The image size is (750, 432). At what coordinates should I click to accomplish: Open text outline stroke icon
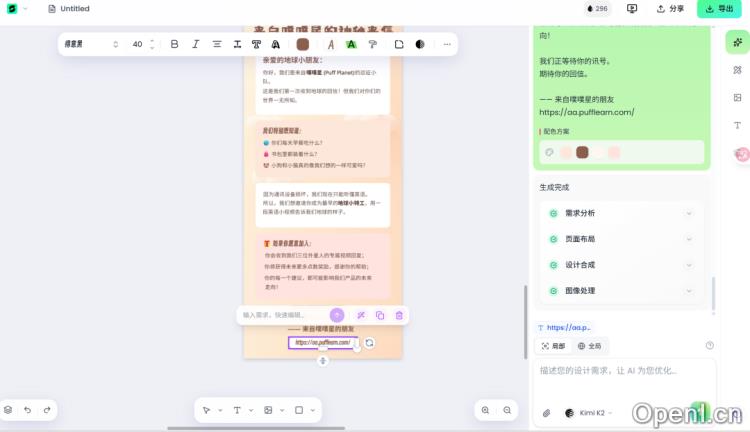click(x=276, y=44)
